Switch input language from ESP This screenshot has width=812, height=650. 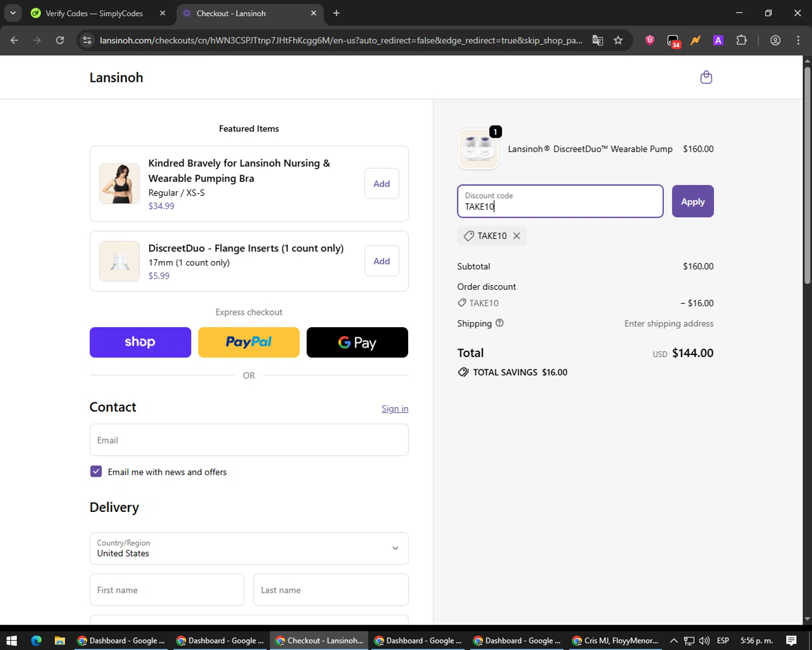[723, 641]
